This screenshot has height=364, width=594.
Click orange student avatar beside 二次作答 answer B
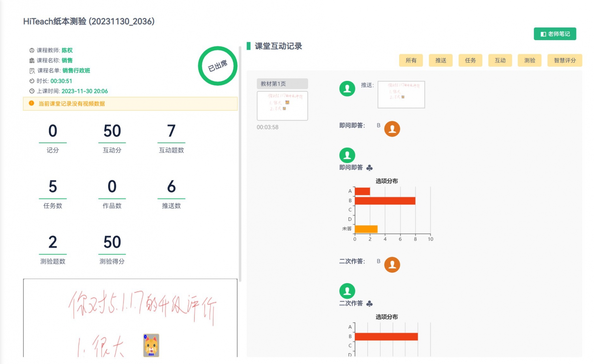coord(392,265)
